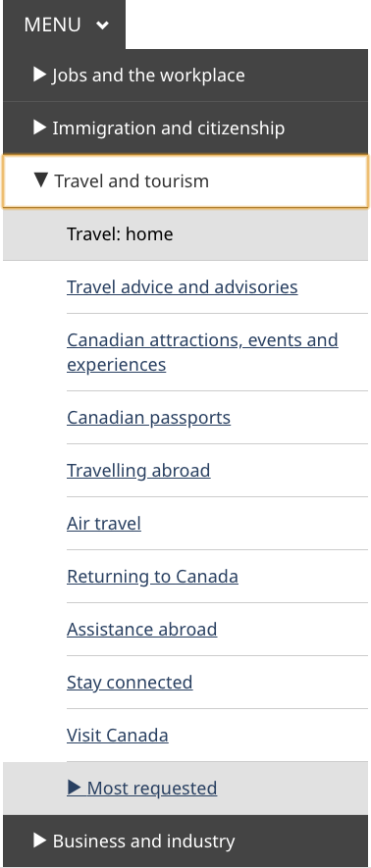Expand the Most requested submenu
Image resolution: width=371 pixels, height=868 pixels.
141,788
